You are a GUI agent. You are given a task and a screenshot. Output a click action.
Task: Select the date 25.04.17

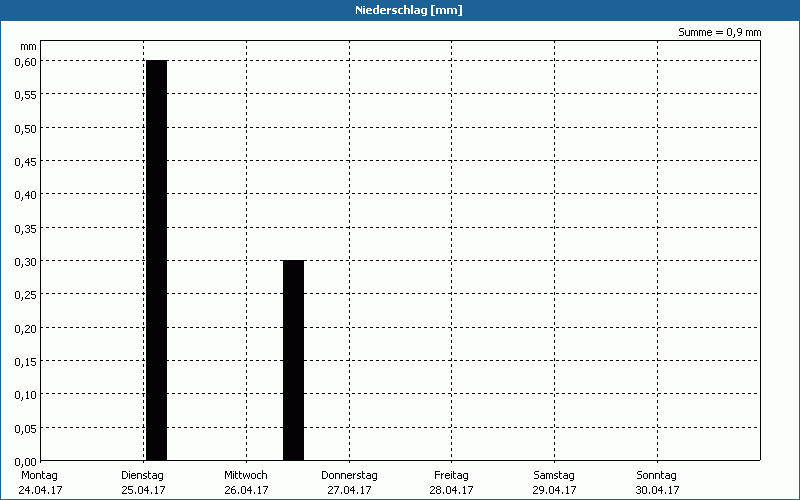click(143, 490)
